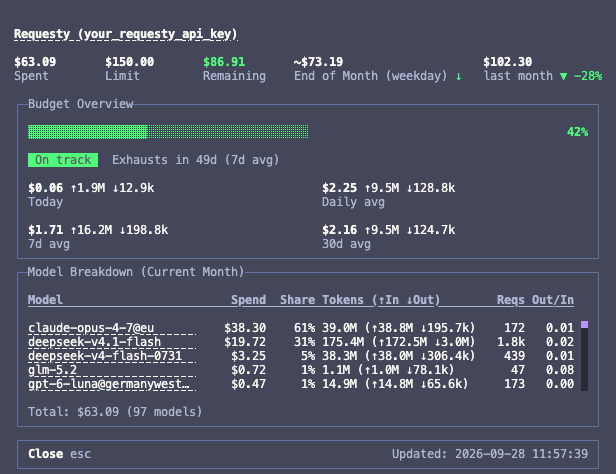Click the $102.30 last month value
The width and height of the screenshot is (616, 474).
click(x=508, y=62)
